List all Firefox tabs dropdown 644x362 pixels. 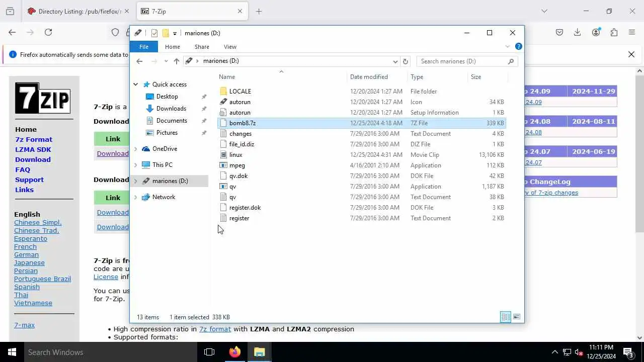coord(544,11)
